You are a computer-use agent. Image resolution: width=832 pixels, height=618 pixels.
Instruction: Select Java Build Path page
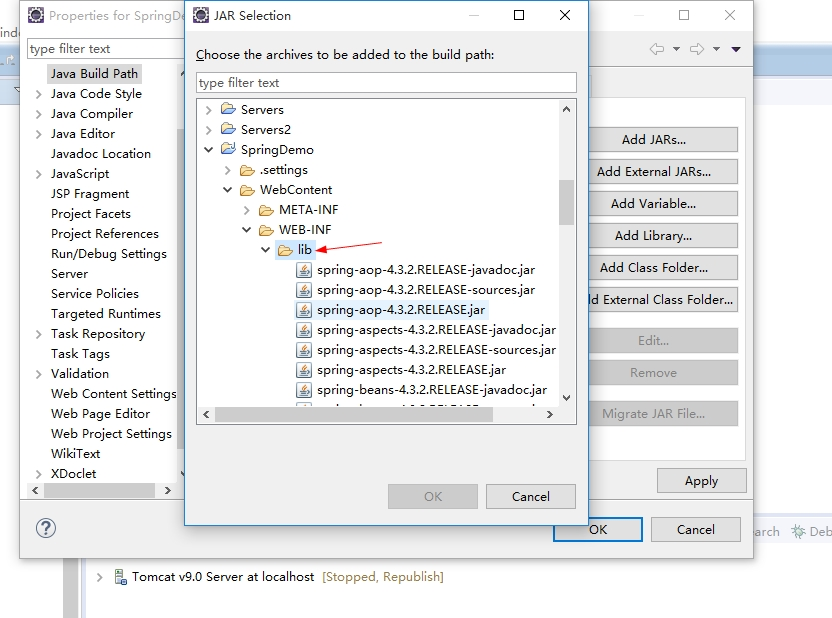tap(94, 74)
